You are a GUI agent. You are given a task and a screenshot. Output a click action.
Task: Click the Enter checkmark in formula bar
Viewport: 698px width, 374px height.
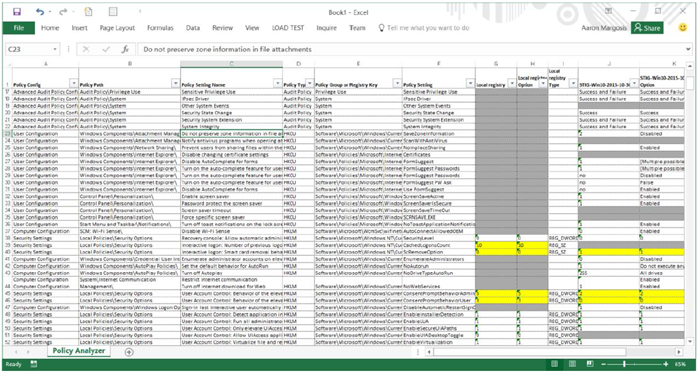106,49
